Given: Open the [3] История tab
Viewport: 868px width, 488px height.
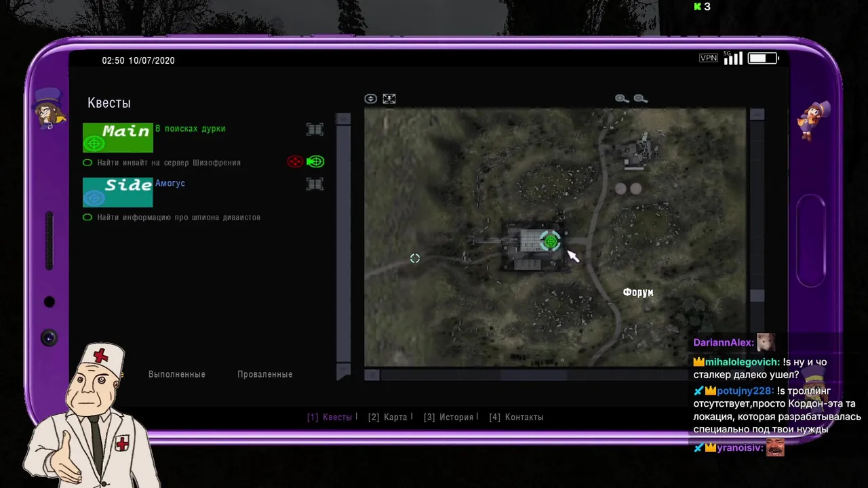Looking at the screenshot, I should pyautogui.click(x=450, y=418).
